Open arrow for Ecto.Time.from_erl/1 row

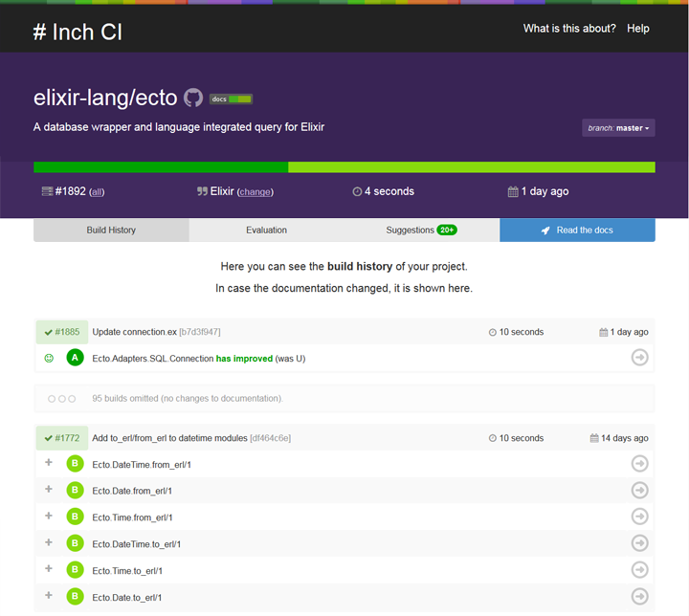pos(640,517)
